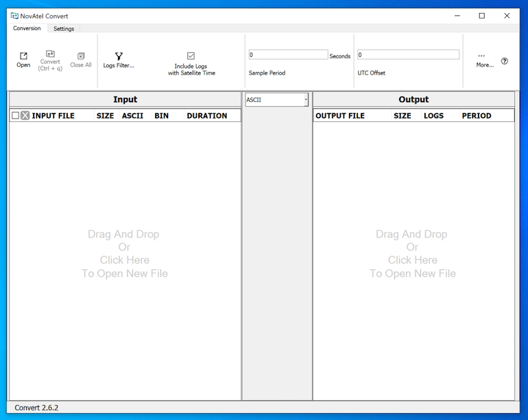The image size is (528, 420).
Task: Click the UTC Offset input field
Action: (x=408, y=55)
